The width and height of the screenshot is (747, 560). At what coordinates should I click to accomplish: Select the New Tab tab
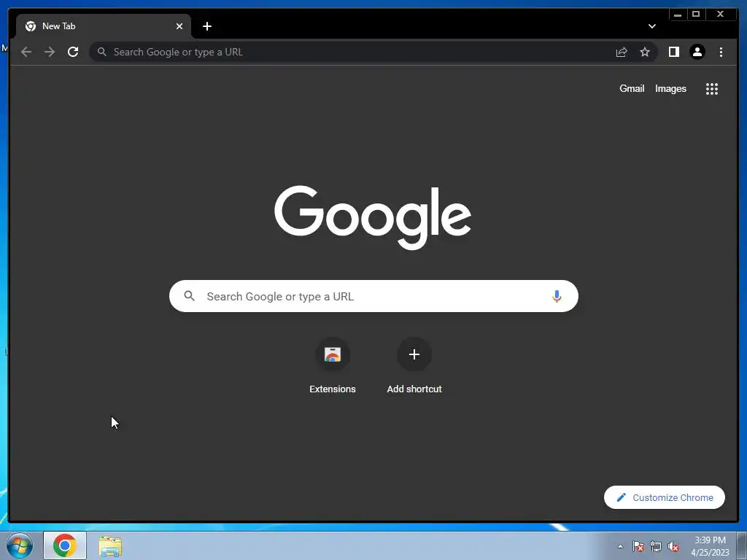[104, 26]
